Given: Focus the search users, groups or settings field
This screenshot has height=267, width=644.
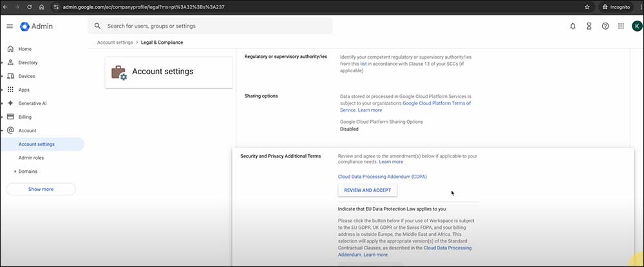Looking at the screenshot, I should 211,26.
